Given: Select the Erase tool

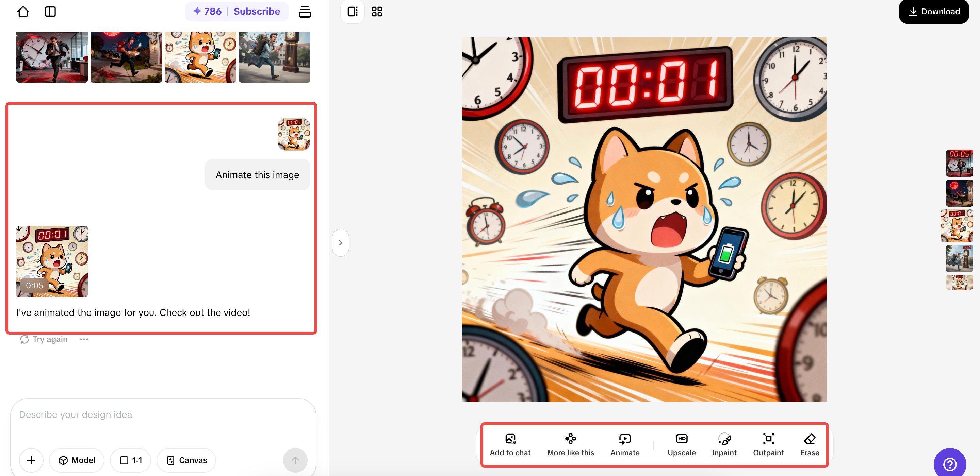Looking at the screenshot, I should click(809, 444).
